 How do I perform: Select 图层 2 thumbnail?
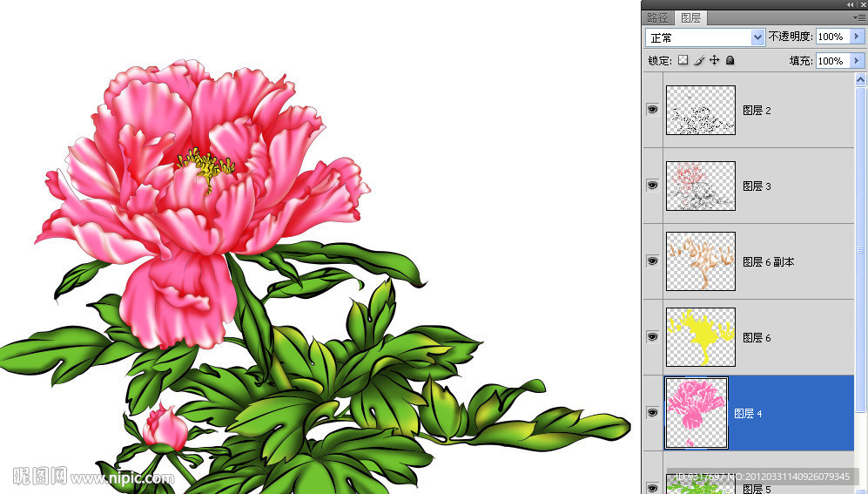coord(701,110)
